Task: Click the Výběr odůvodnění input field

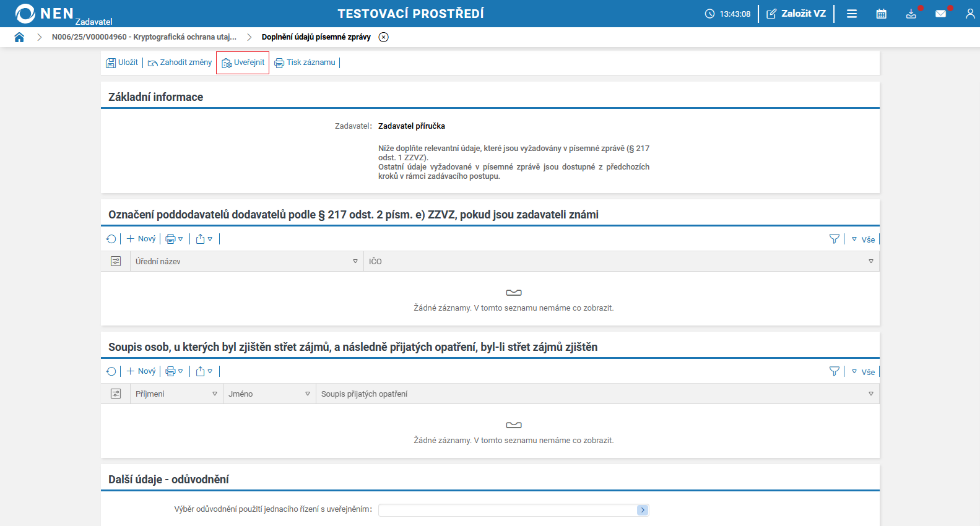Action: 508,510
